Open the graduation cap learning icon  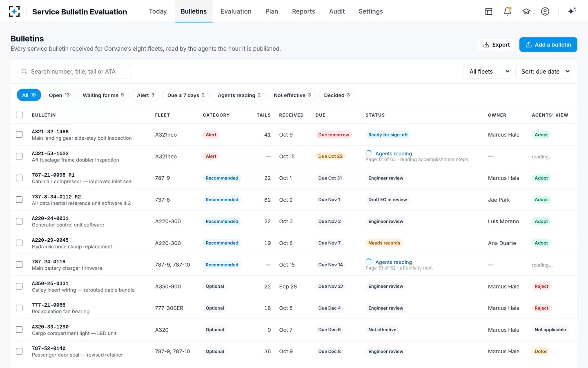pos(526,11)
